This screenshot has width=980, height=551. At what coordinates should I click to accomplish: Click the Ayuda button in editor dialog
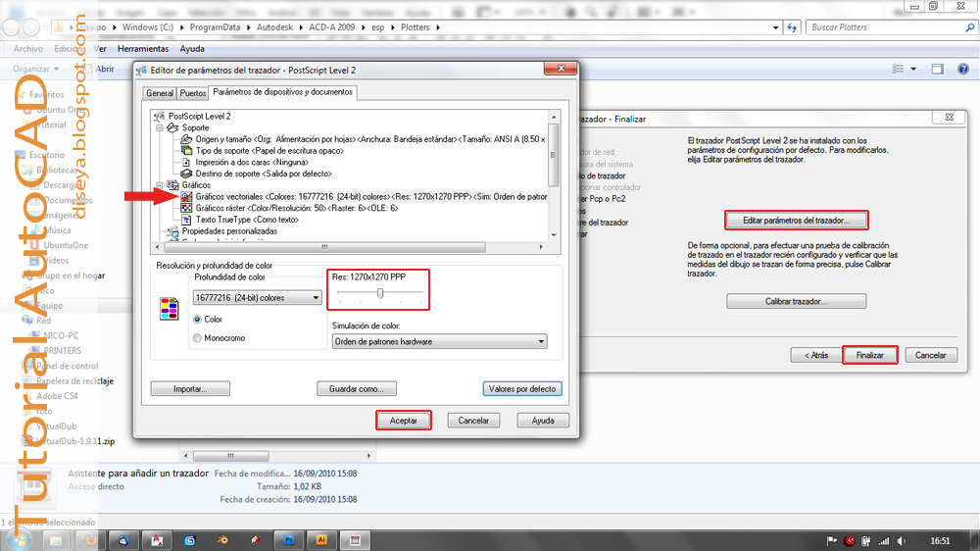pyautogui.click(x=543, y=421)
